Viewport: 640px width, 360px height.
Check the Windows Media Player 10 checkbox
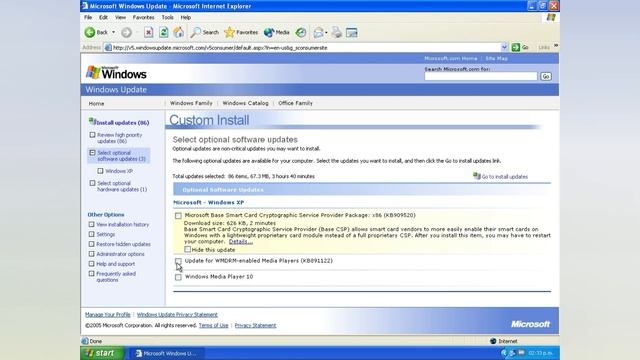click(x=178, y=277)
